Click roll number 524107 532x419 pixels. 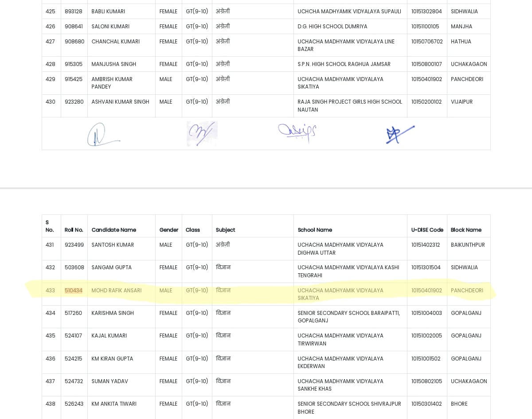(74, 336)
